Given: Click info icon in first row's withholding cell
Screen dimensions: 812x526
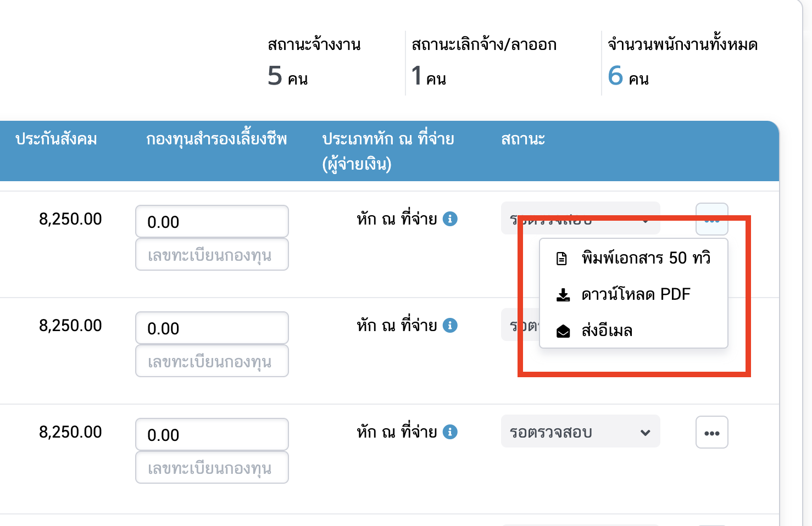Looking at the screenshot, I should 450,219.
